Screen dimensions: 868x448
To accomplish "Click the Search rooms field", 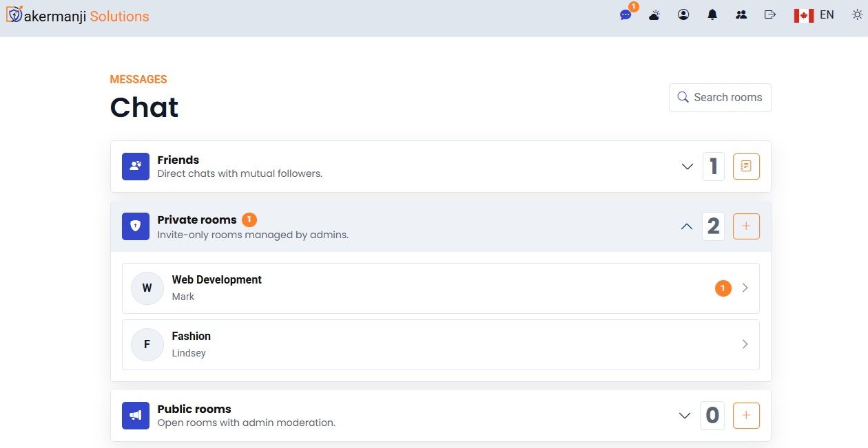I will 720,98.
